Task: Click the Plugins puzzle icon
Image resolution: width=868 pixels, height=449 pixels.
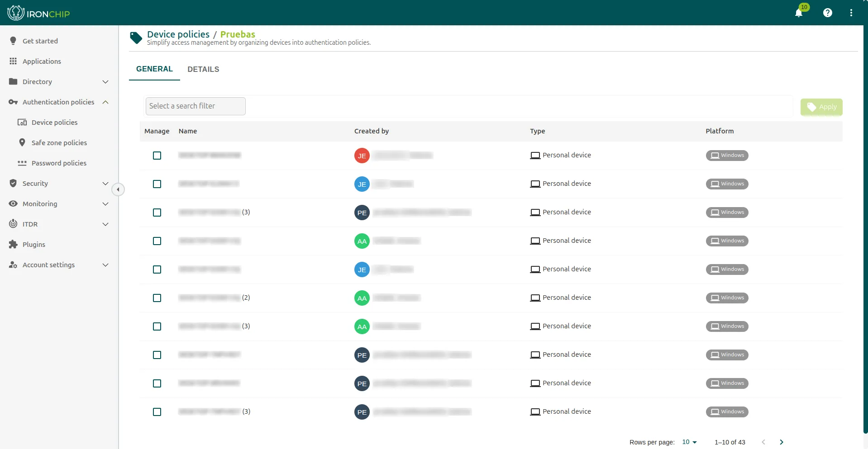Action: [13, 244]
